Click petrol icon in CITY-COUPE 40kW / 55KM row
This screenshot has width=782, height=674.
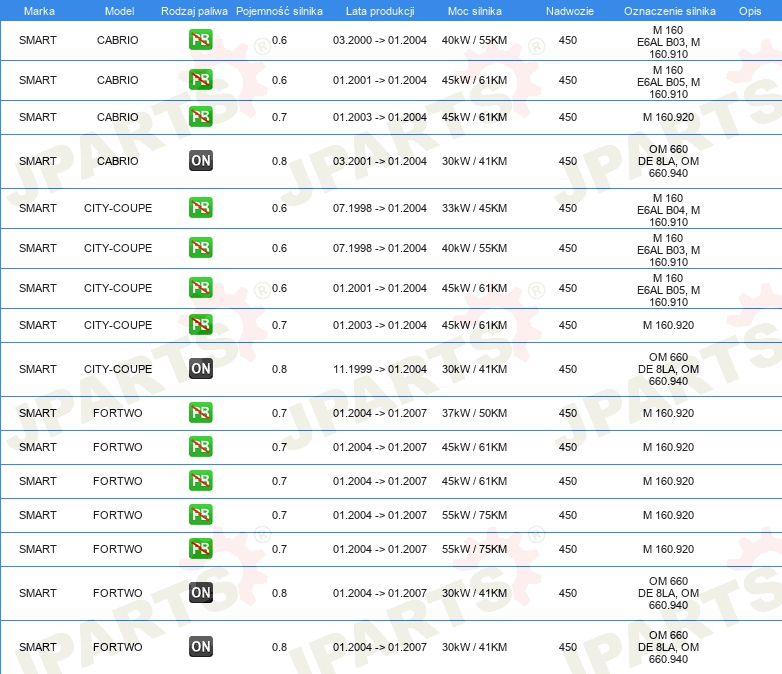[x=200, y=247]
